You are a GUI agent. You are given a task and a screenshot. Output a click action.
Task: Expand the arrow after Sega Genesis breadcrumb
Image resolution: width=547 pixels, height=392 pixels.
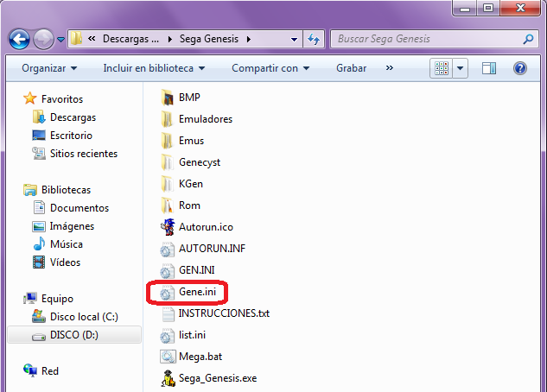click(x=248, y=39)
